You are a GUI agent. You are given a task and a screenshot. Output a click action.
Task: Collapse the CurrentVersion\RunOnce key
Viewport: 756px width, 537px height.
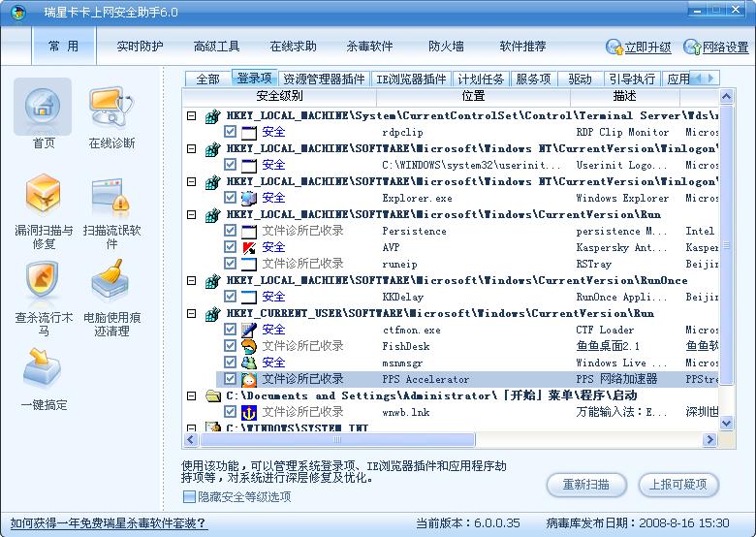coord(191,280)
